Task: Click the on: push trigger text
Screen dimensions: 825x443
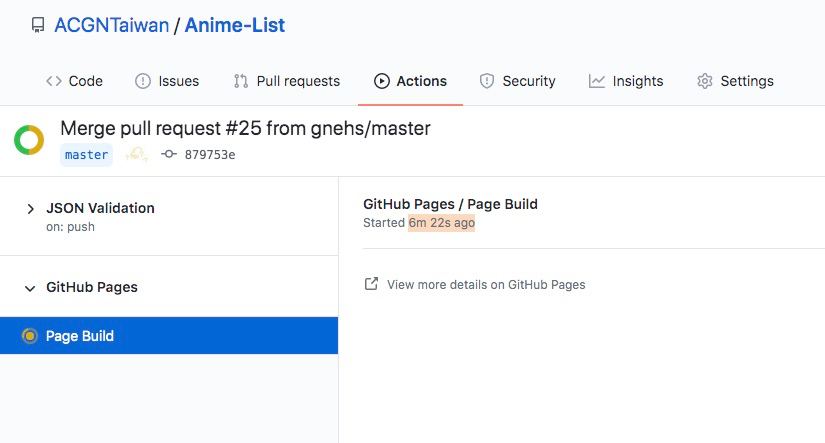Action: coord(71,227)
